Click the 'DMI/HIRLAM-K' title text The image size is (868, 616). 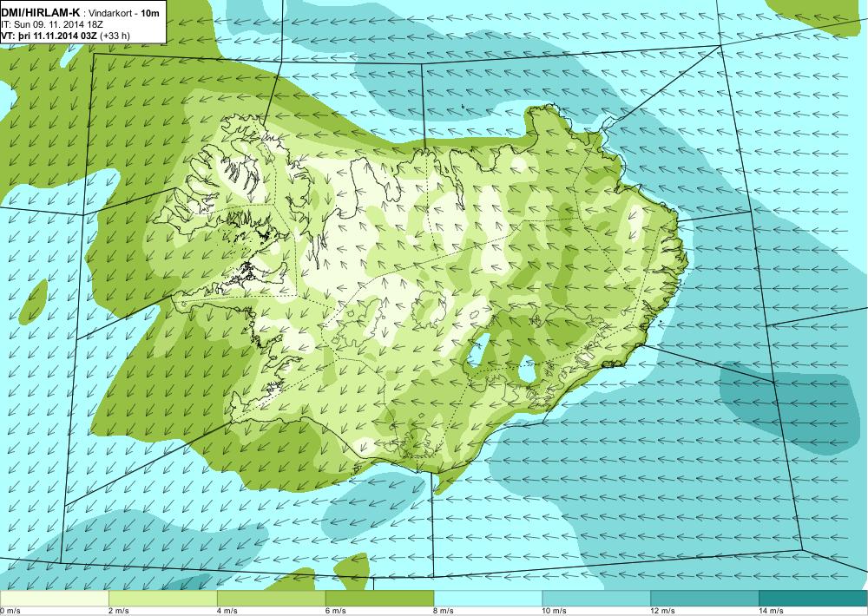tap(41, 13)
